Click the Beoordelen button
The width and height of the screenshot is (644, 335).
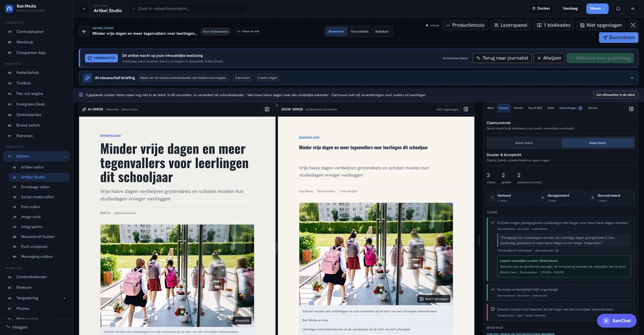(619, 37)
